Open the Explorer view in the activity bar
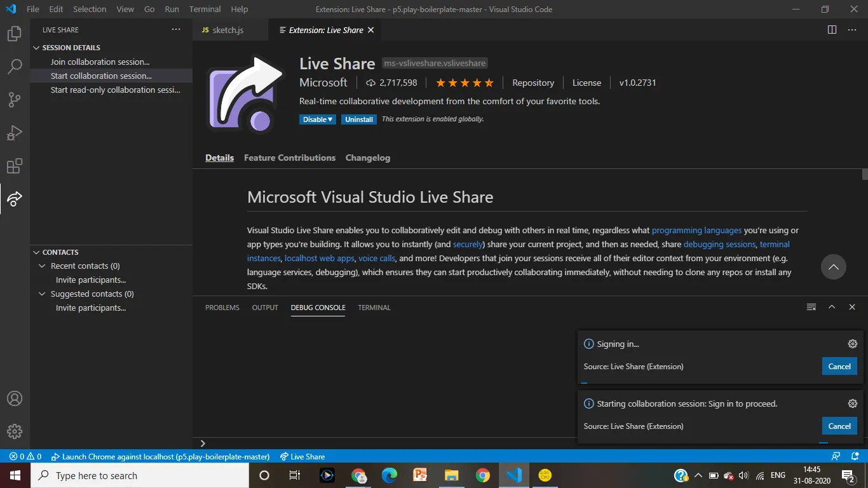This screenshot has height=488, width=868. pos(14,34)
